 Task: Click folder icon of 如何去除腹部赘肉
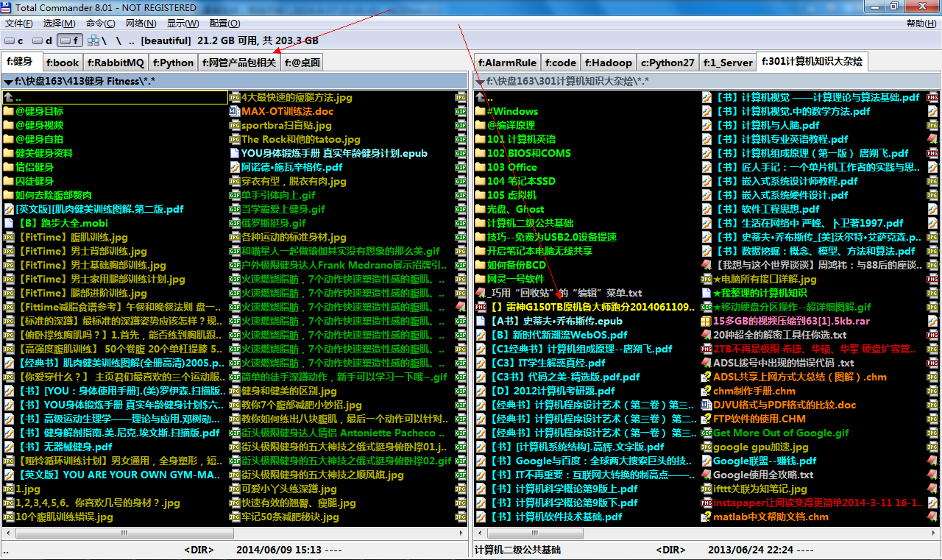[x=8, y=195]
